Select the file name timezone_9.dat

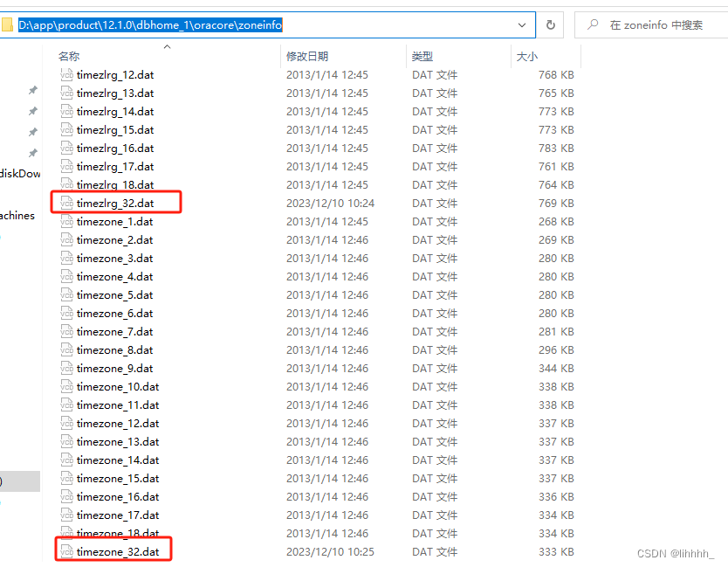[114, 369]
